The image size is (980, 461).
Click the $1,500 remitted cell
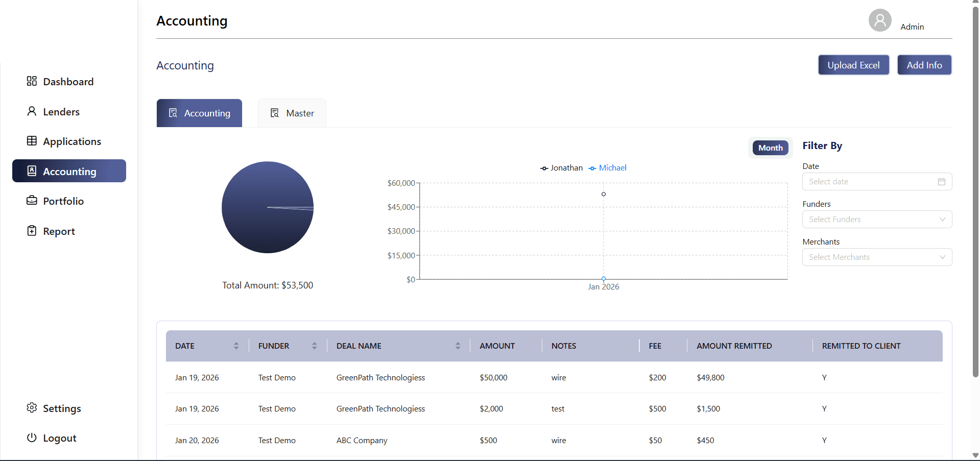[x=708, y=408]
